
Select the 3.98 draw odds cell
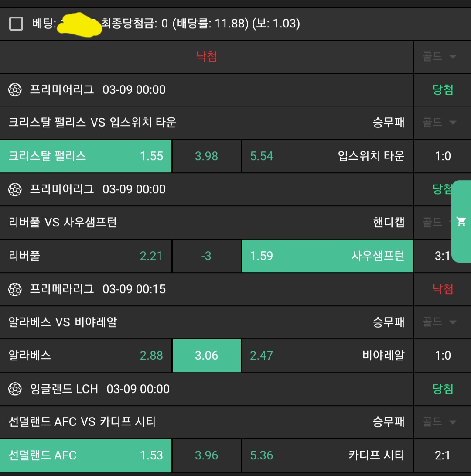point(206,156)
